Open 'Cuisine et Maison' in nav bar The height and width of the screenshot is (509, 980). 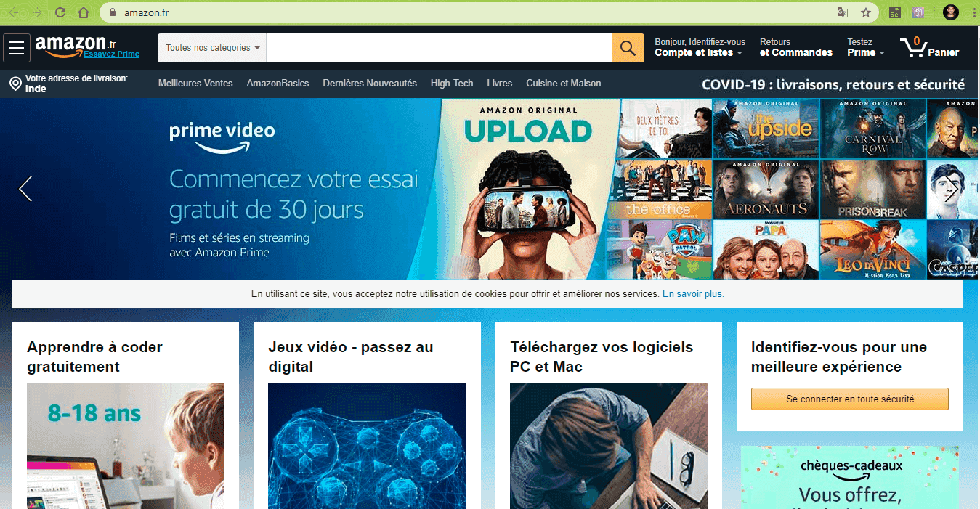(564, 84)
